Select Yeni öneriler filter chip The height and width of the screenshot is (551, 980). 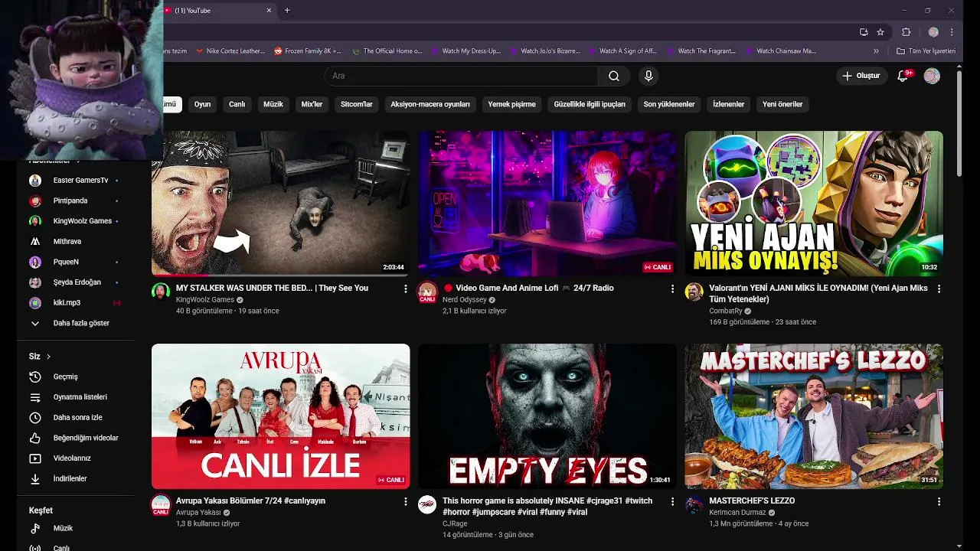tap(782, 104)
